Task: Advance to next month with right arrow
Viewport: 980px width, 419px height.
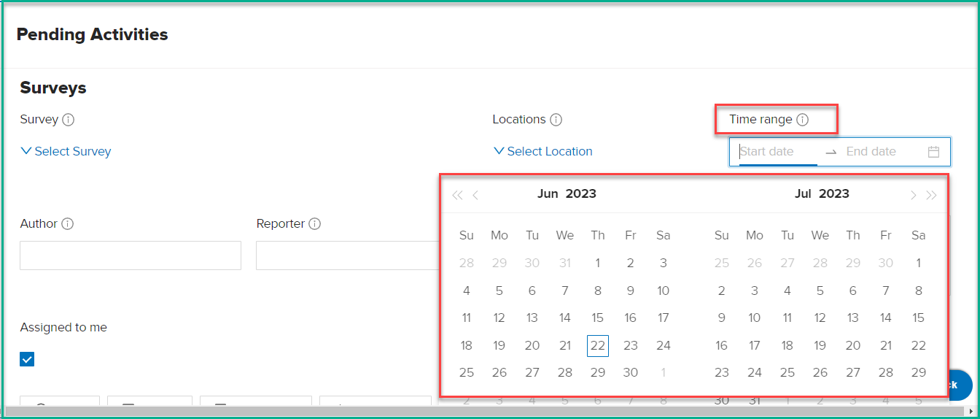Action: point(913,195)
